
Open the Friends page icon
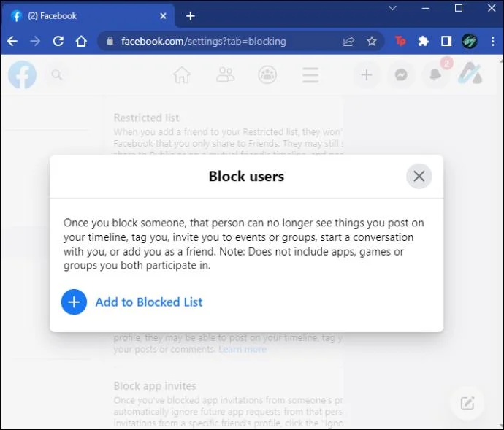(225, 74)
